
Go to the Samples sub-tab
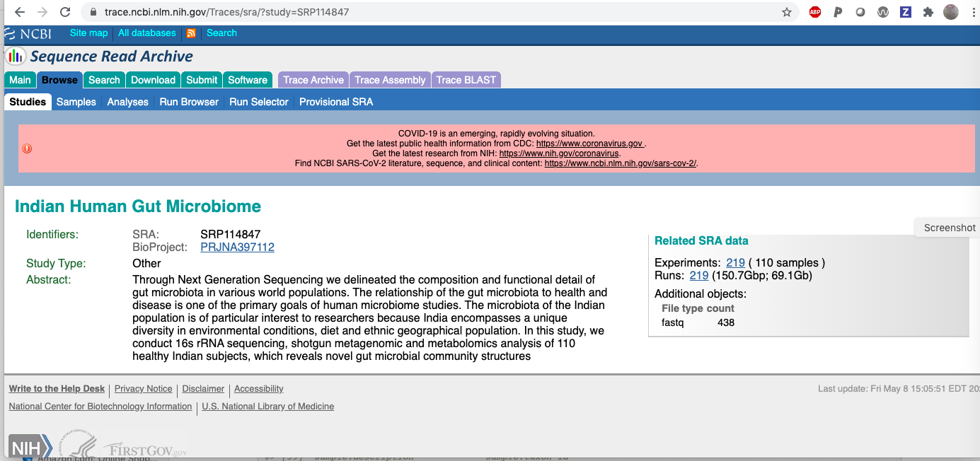click(76, 102)
